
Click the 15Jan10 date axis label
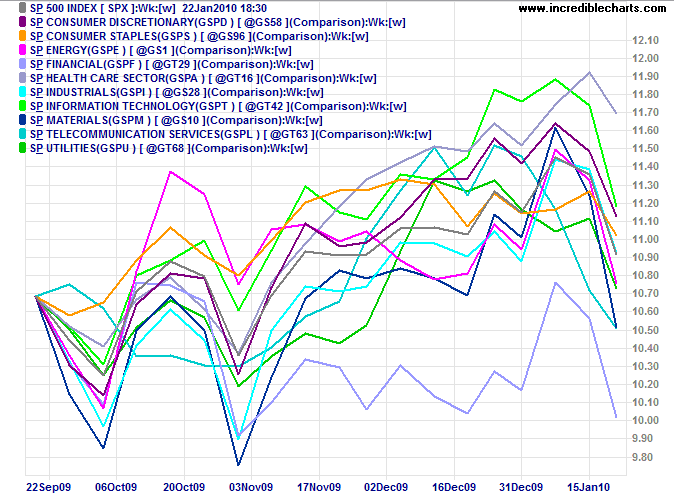(588, 487)
